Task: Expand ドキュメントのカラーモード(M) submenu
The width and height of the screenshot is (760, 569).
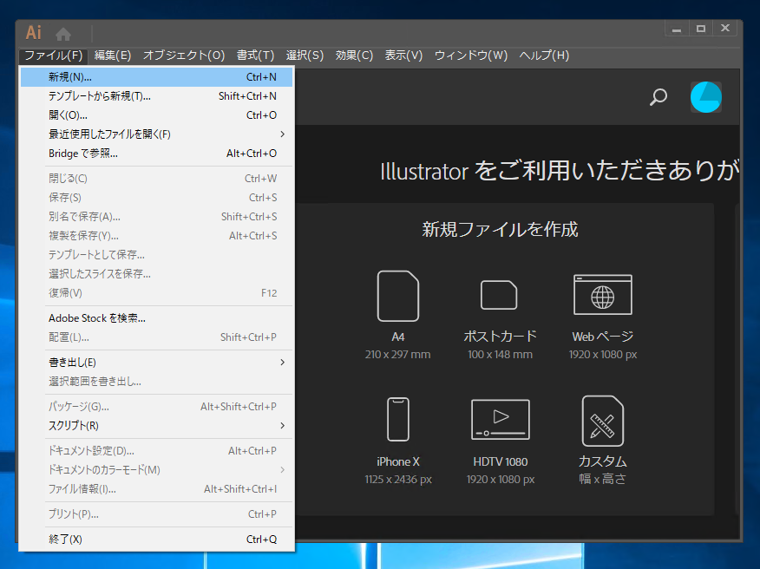Action: click(x=157, y=470)
